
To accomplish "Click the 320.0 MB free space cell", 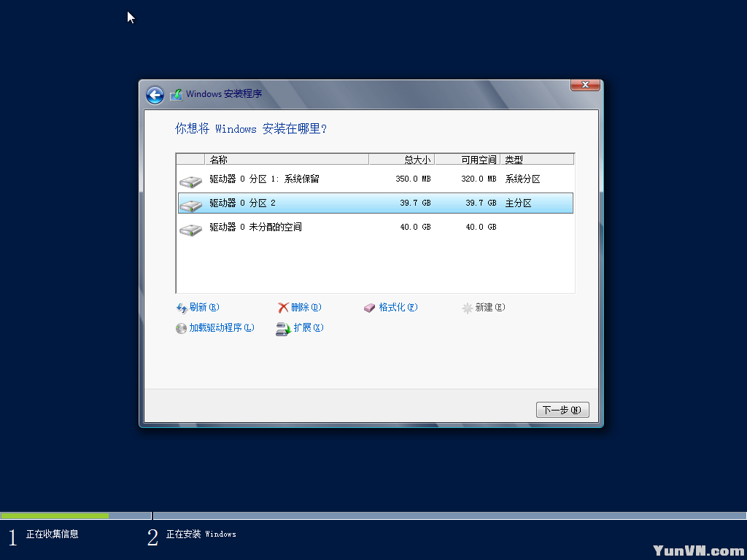I will click(479, 179).
